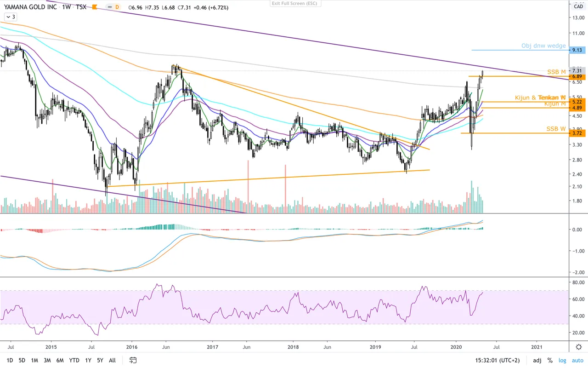The height and width of the screenshot is (368, 588).
Task: Select the 1M time range
Action: (x=34, y=360)
